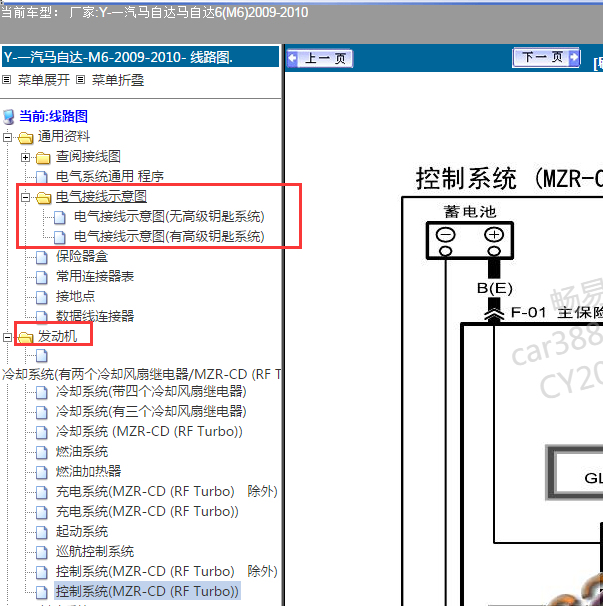The height and width of the screenshot is (606, 603).
Task: Open 冷却系统 (MZR-CD (RF Turbo))
Action: 149,431
